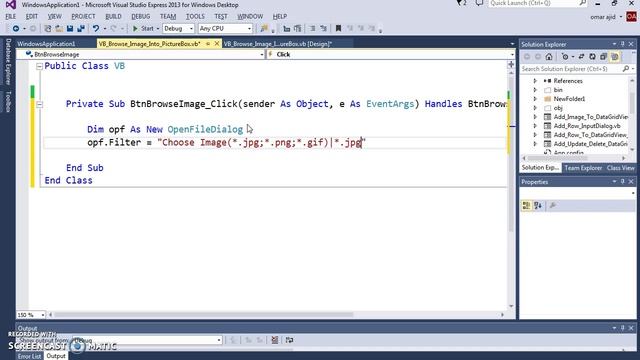Click the Quick Launch search box
This screenshot has width=640, height=360.
pos(538,3)
